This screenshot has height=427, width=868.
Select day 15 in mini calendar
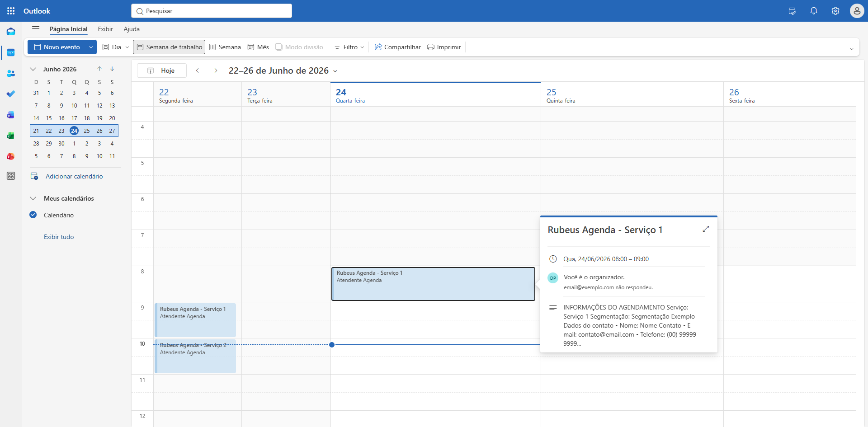pos(49,118)
